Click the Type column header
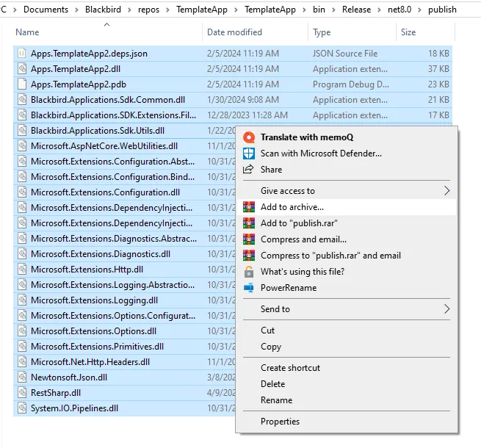This screenshot has height=448, width=481. click(x=322, y=32)
